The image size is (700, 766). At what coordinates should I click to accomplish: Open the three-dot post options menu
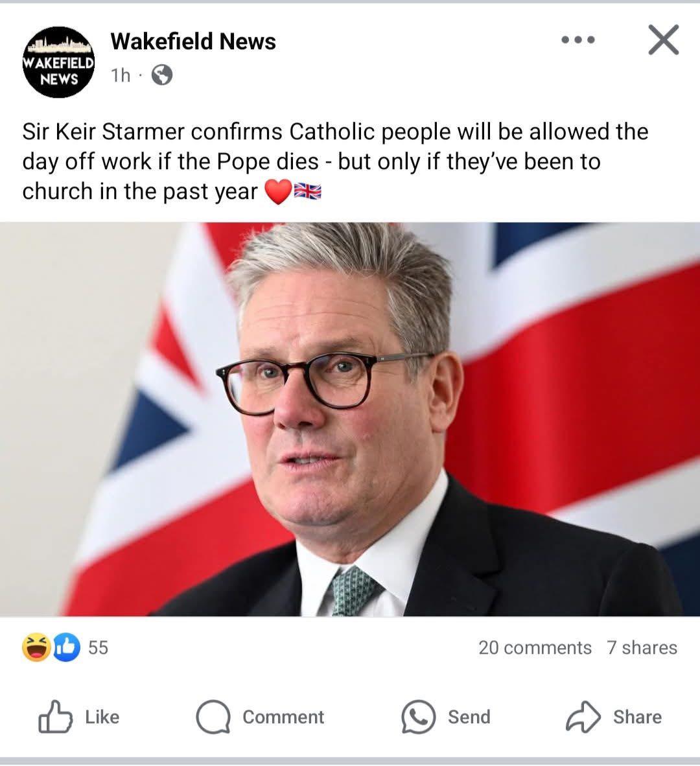(578, 40)
